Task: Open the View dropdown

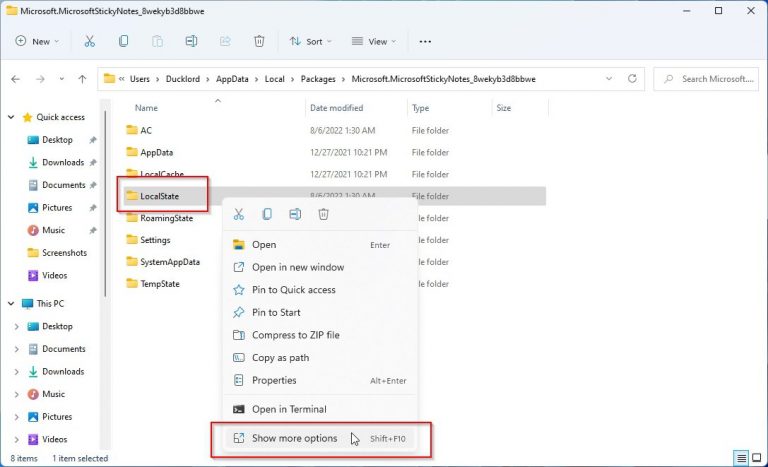Action: coord(374,42)
